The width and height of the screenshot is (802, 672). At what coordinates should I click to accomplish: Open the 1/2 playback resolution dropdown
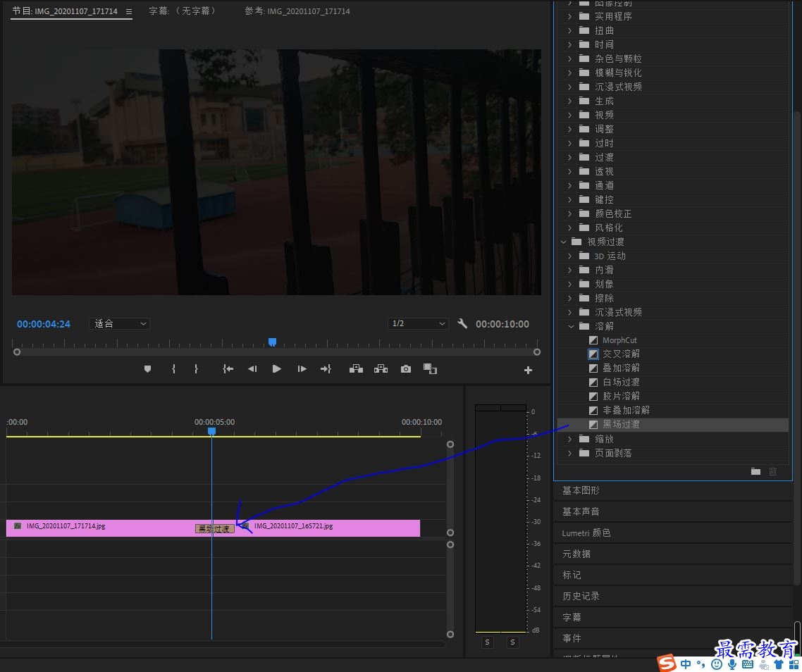tap(418, 324)
